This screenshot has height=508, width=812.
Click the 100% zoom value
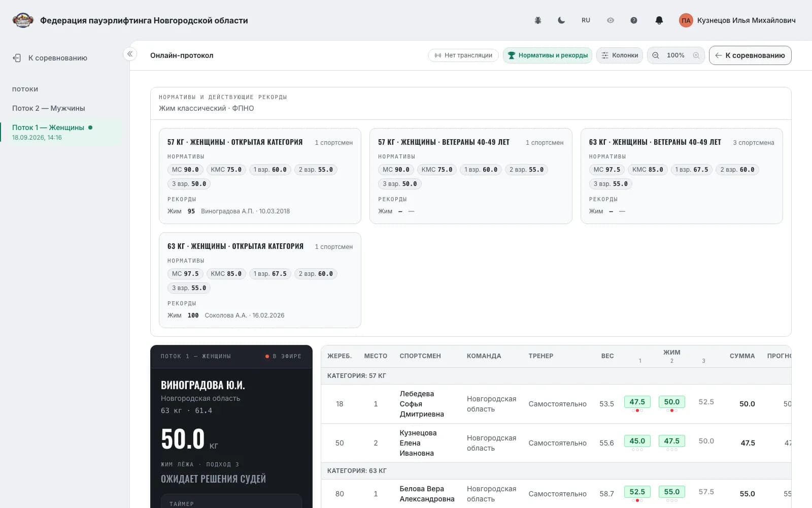pos(675,55)
